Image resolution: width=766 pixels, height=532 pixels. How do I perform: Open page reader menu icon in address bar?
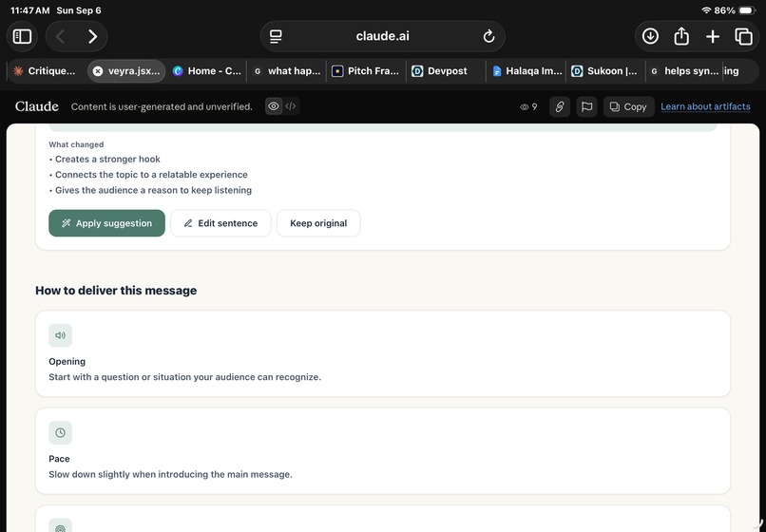[276, 37]
